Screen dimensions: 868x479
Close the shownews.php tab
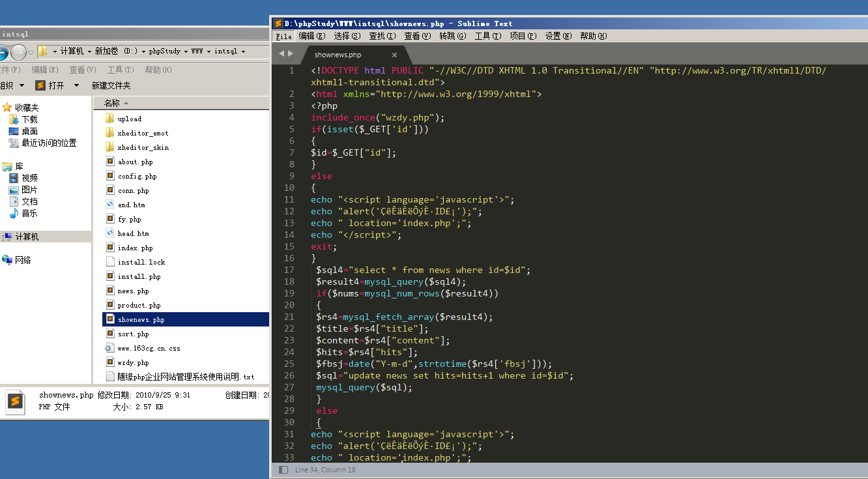click(394, 55)
